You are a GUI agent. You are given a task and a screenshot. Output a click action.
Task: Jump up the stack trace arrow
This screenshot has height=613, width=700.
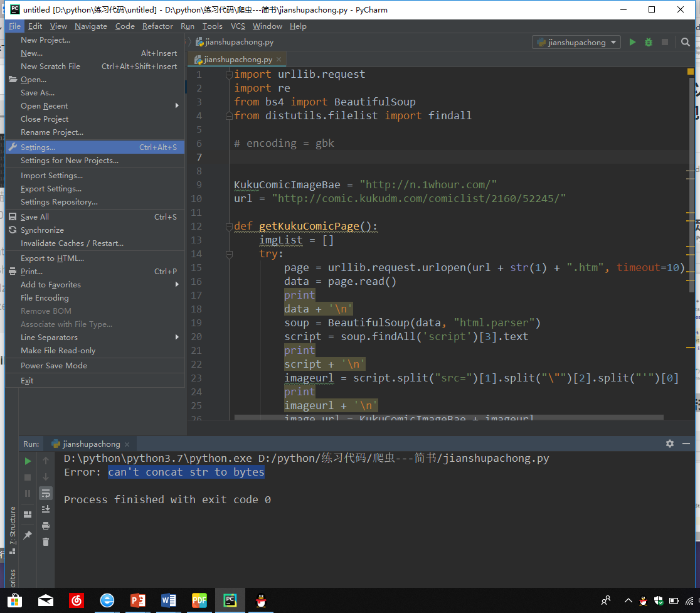[x=46, y=461]
